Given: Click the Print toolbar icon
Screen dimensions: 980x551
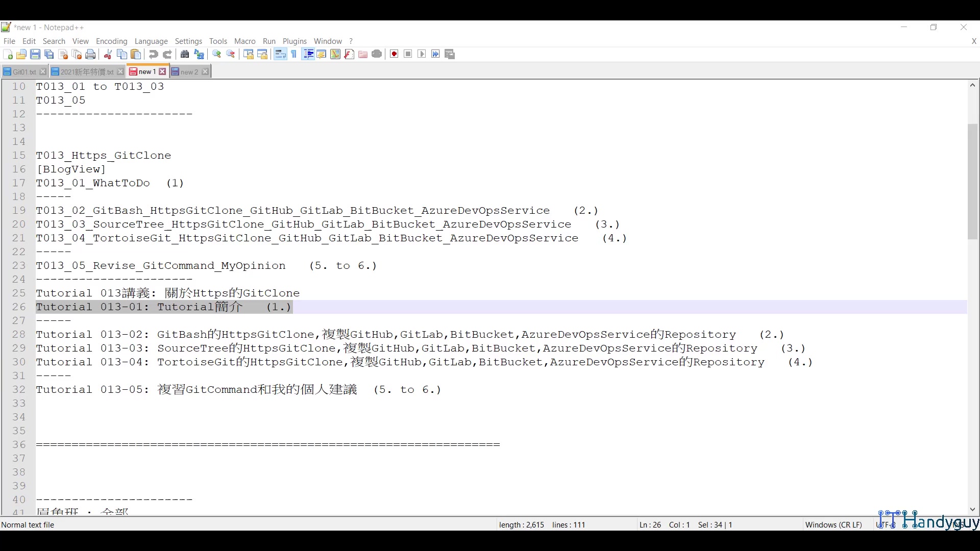Looking at the screenshot, I should [90, 55].
